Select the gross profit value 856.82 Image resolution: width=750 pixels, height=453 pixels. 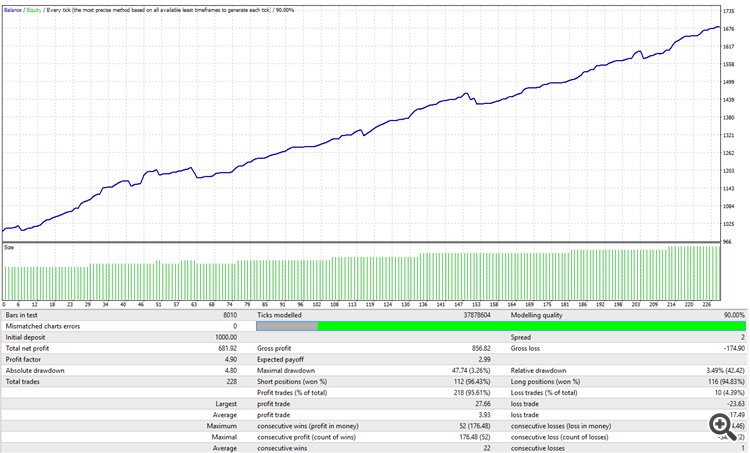tap(481, 348)
